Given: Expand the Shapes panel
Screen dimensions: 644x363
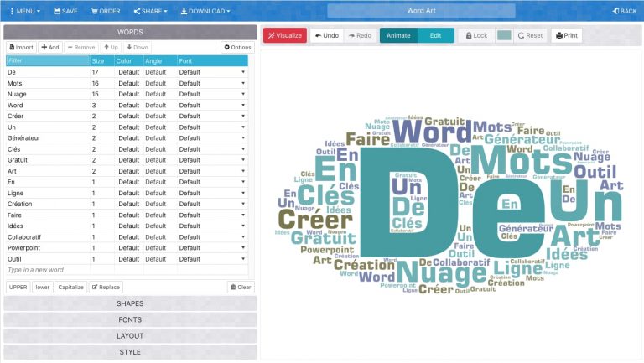Looking at the screenshot, I should (129, 303).
